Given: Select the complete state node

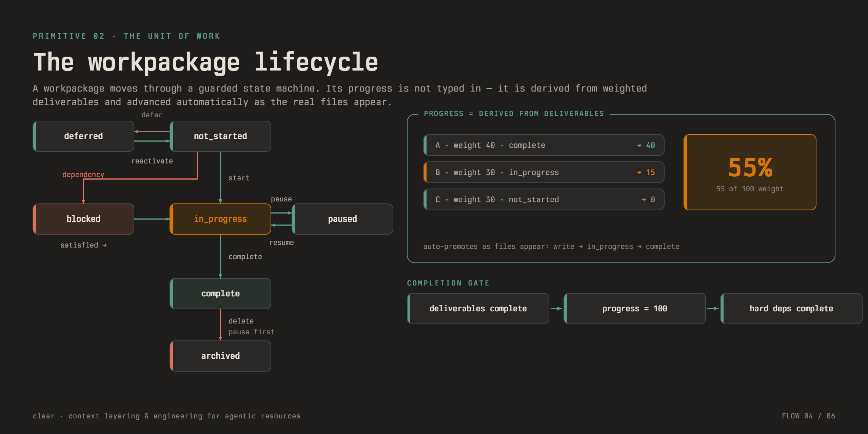Looking at the screenshot, I should [220, 294].
